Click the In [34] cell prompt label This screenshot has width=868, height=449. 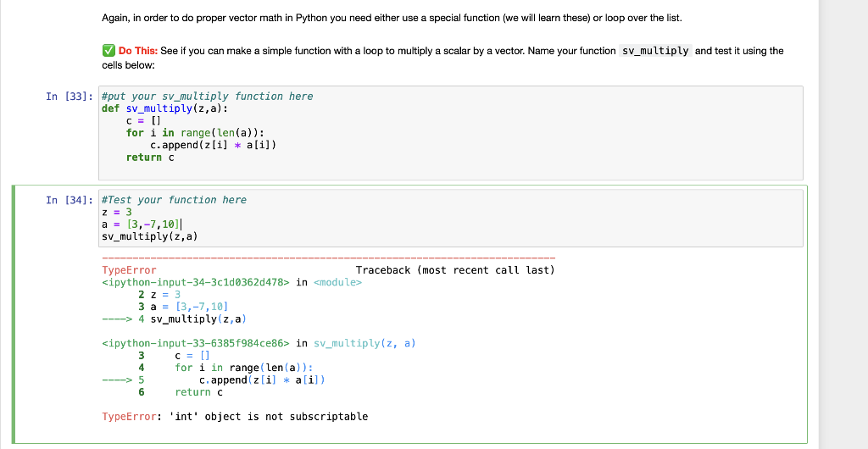click(70, 200)
